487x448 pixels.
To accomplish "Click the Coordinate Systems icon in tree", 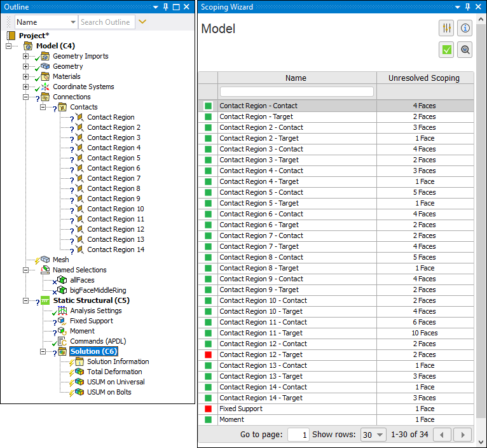I will click(x=45, y=87).
